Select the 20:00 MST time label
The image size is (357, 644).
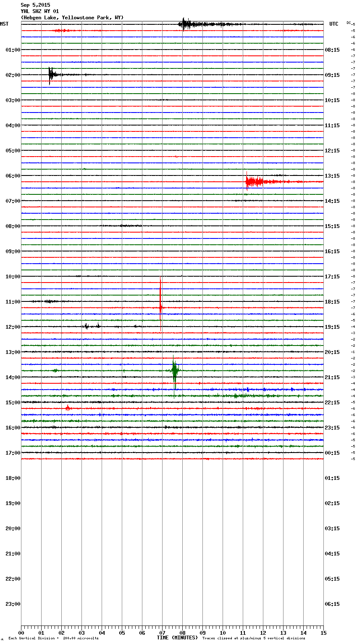[x=13, y=529]
